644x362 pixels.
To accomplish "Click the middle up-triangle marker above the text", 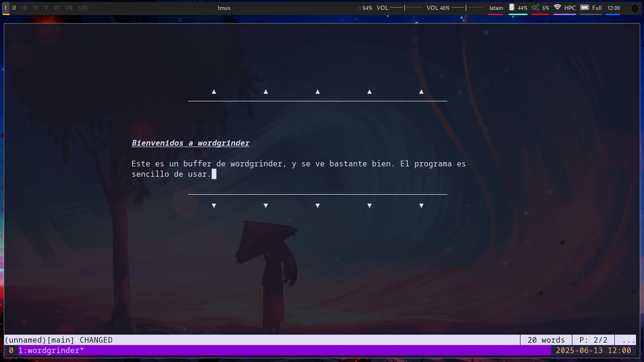I will point(318,91).
